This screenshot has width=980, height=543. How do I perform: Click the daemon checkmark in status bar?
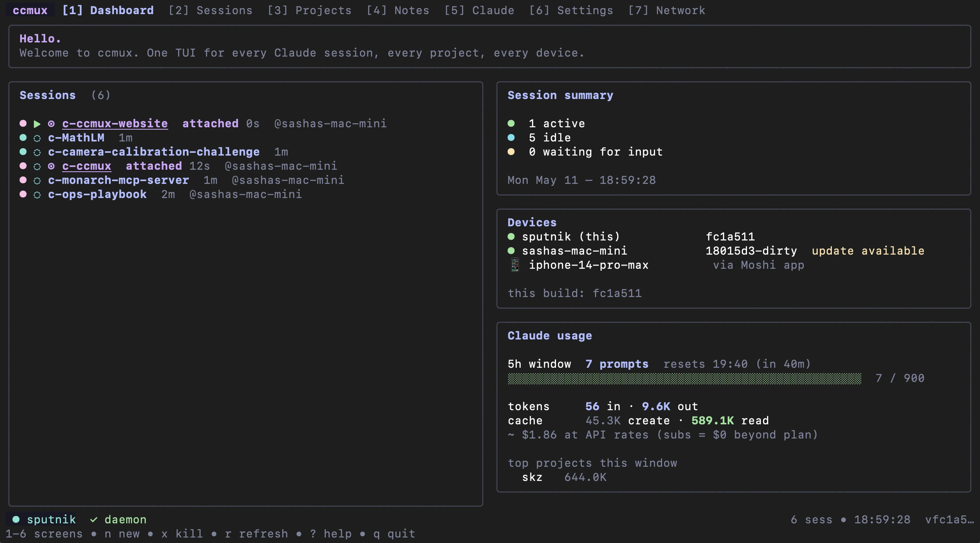(x=94, y=520)
